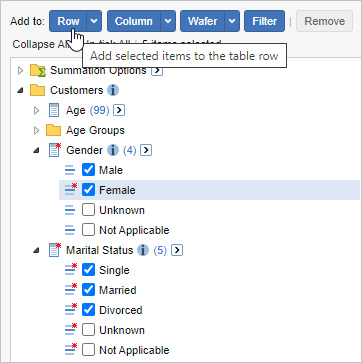Click the Marital Status field label
The width and height of the screenshot is (362, 363).
(x=100, y=250)
